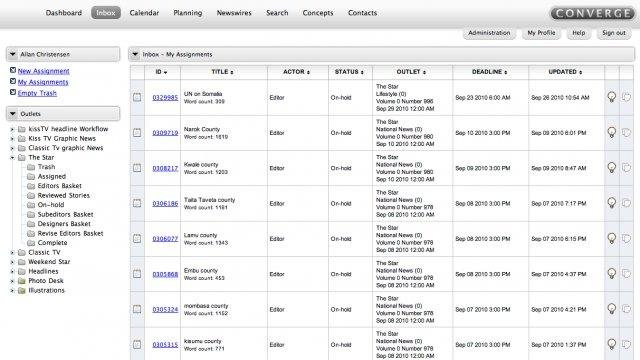Tick checkbox for story 0309719
This screenshot has height=360, width=640.
137,133
